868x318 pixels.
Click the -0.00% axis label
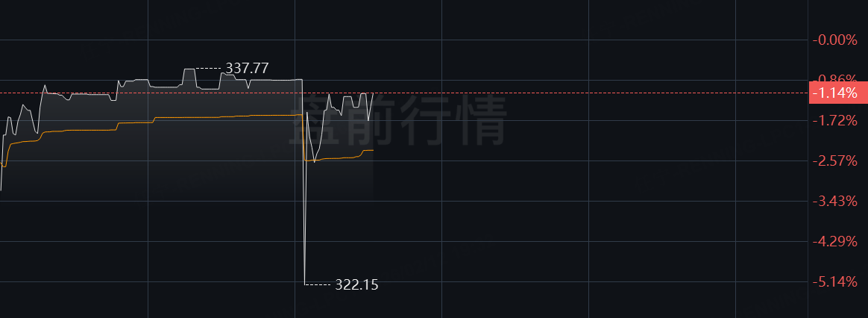834,40
